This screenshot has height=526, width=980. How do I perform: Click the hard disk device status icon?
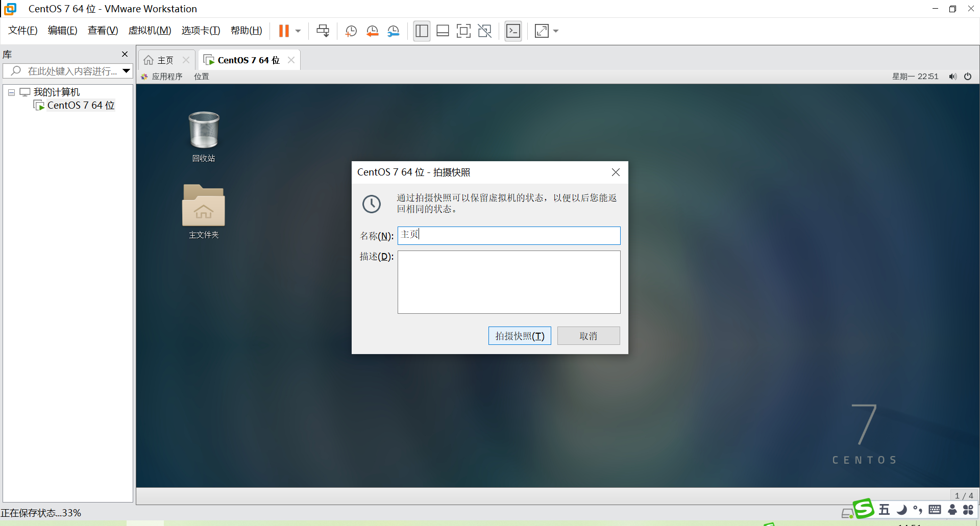click(x=847, y=513)
